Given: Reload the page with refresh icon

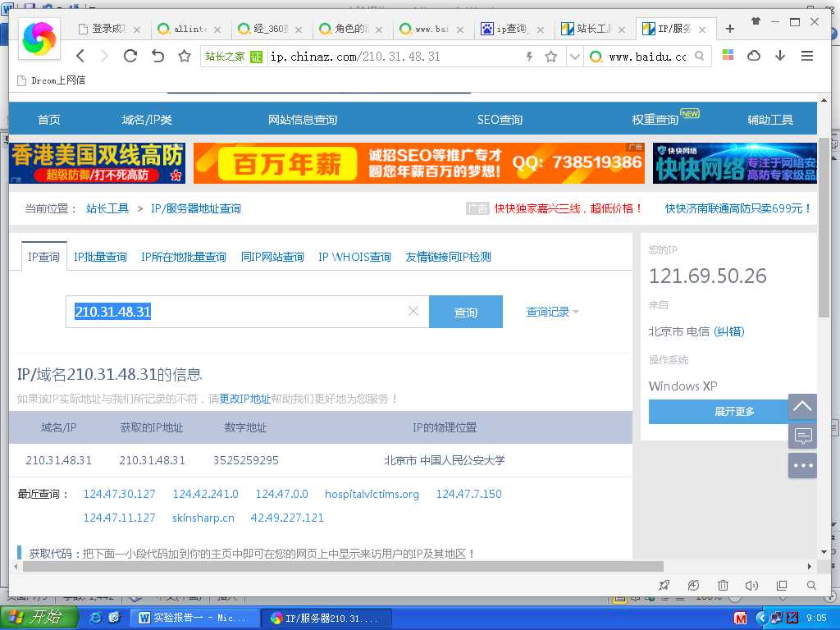Looking at the screenshot, I should pos(130,56).
